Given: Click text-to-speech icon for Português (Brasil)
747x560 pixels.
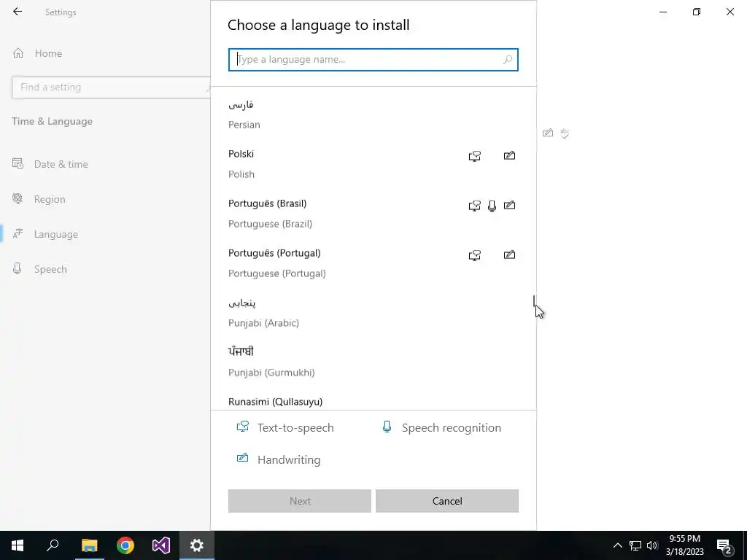Looking at the screenshot, I should 474,206.
